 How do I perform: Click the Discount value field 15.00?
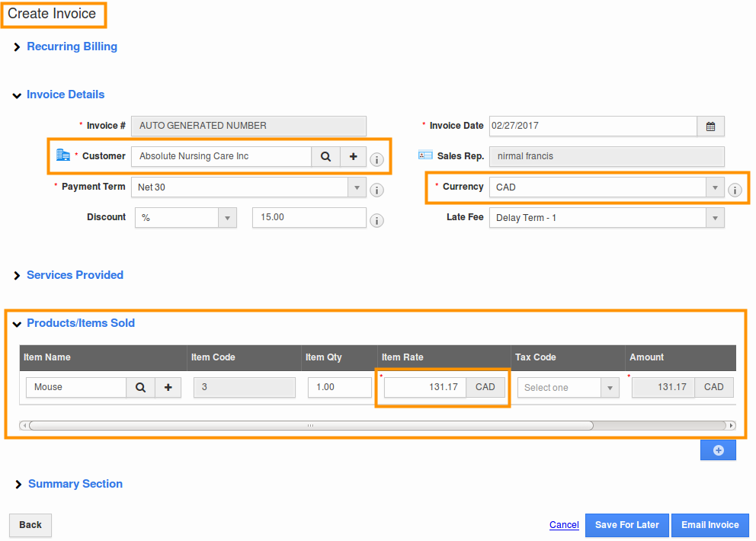click(x=309, y=218)
